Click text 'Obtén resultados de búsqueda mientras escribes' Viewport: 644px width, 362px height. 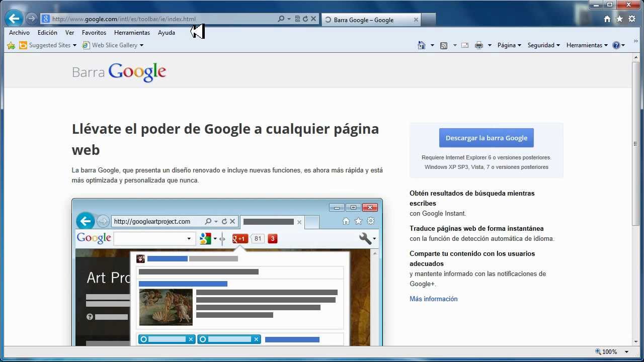[x=472, y=198]
